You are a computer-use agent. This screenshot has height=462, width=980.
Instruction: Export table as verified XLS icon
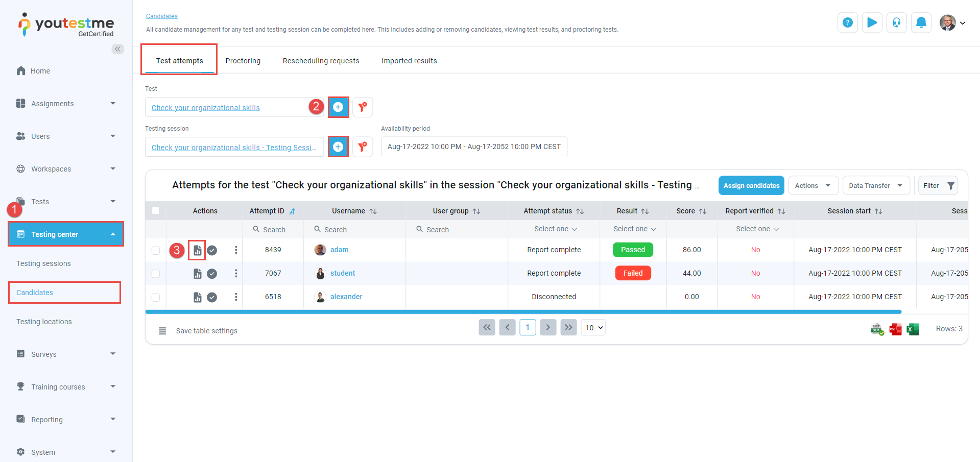(x=877, y=329)
